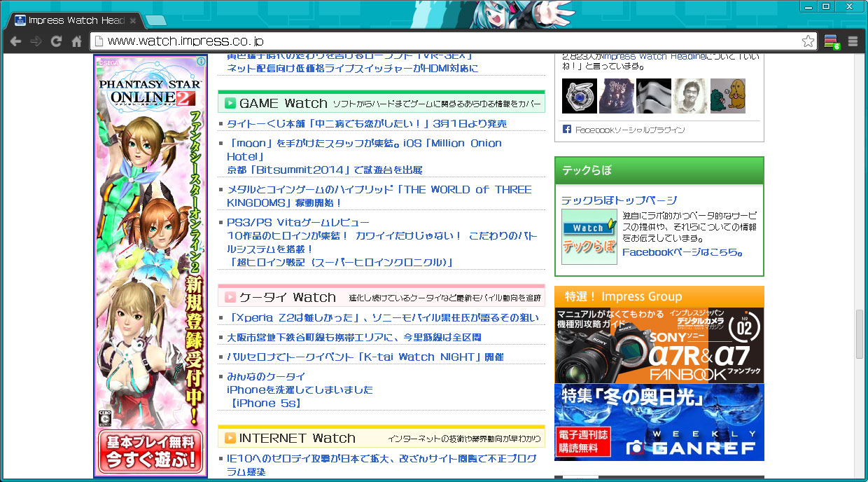
Task: Click the Facebookソーシャルプラグイン link
Action: [630, 130]
